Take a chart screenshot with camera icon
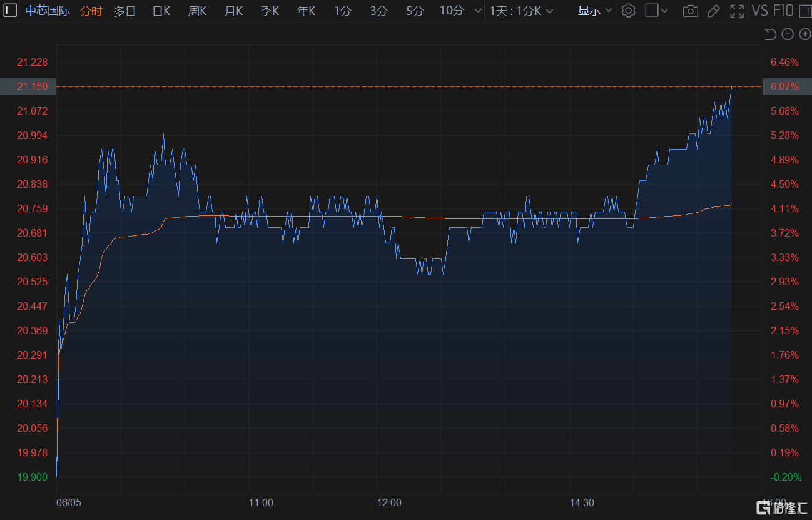Viewport: 812px width, 520px height. pyautogui.click(x=690, y=11)
